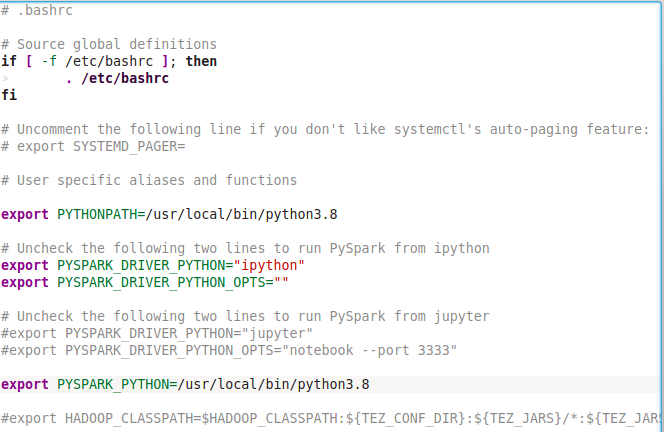The height and width of the screenshot is (432, 664).
Task: Click '# export SYSTEMD_PAGER=' line
Action: [93, 146]
